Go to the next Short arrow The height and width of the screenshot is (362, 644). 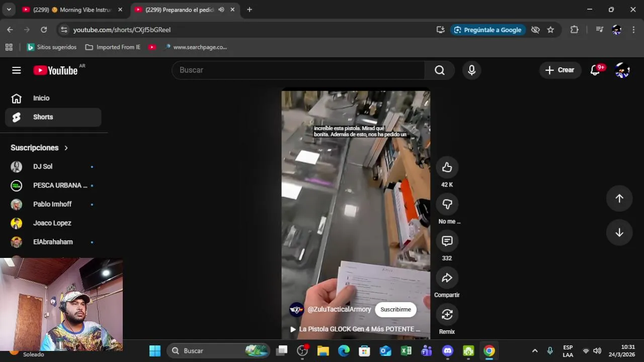(619, 232)
